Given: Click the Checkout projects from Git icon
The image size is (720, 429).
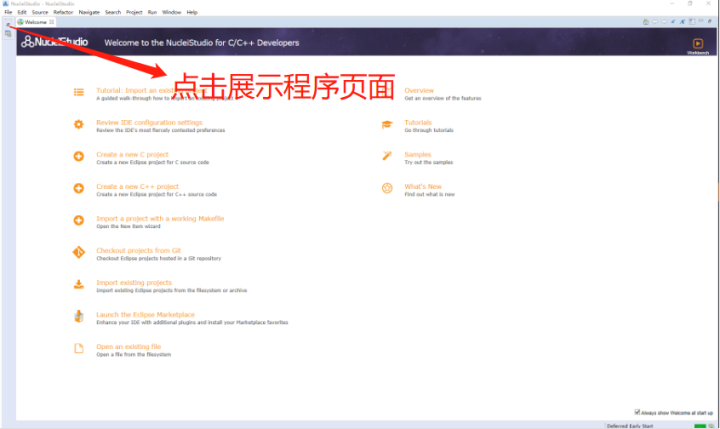Looking at the screenshot, I should tap(79, 252).
